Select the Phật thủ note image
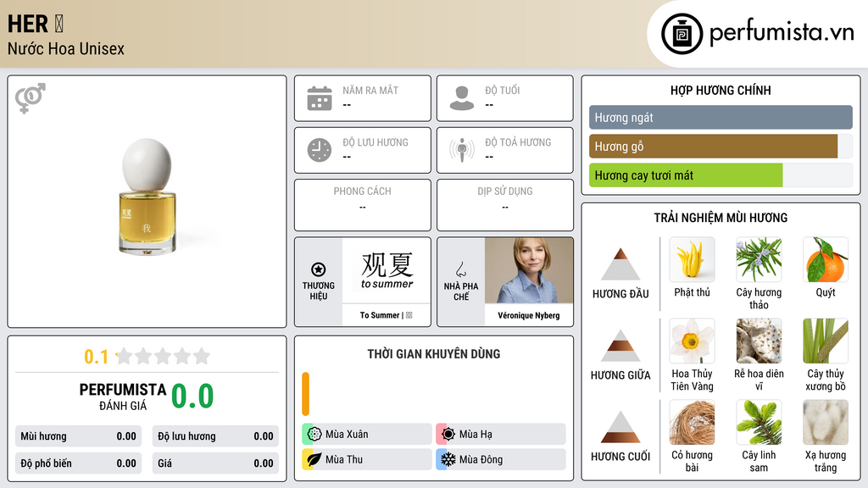The width and height of the screenshot is (868, 488). point(692,259)
